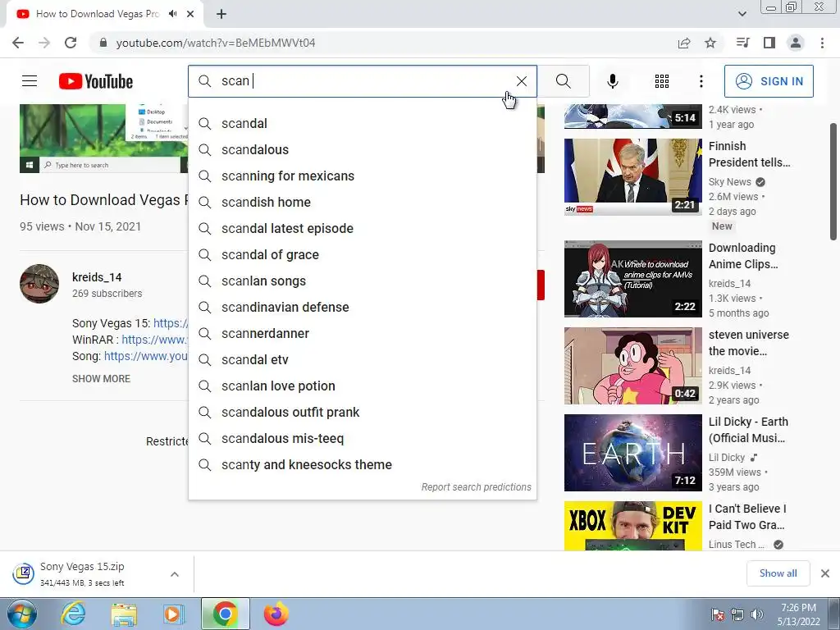This screenshot has width=840, height=630.
Task: Choose 'scanning for mexicans' suggestion
Action: tap(362, 176)
